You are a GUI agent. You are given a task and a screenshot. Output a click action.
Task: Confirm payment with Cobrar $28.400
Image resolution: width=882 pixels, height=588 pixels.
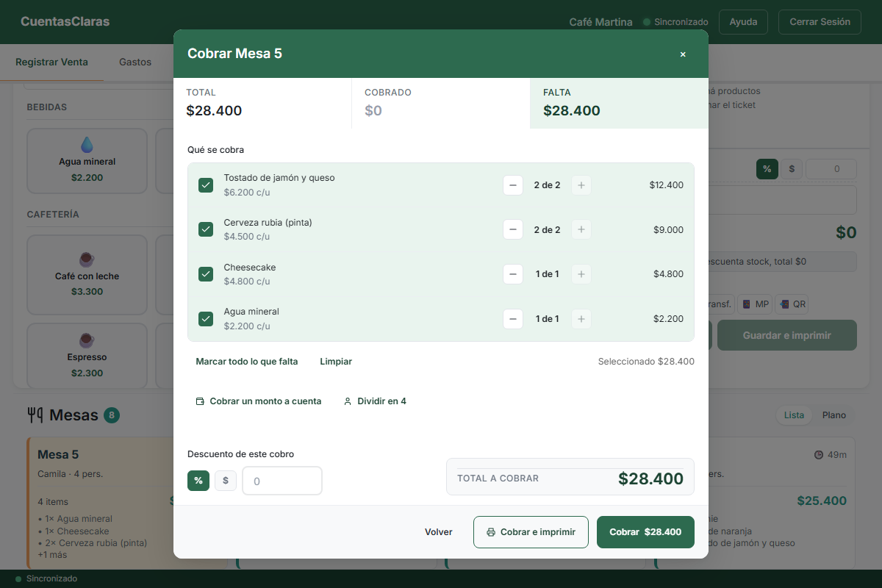pos(645,532)
